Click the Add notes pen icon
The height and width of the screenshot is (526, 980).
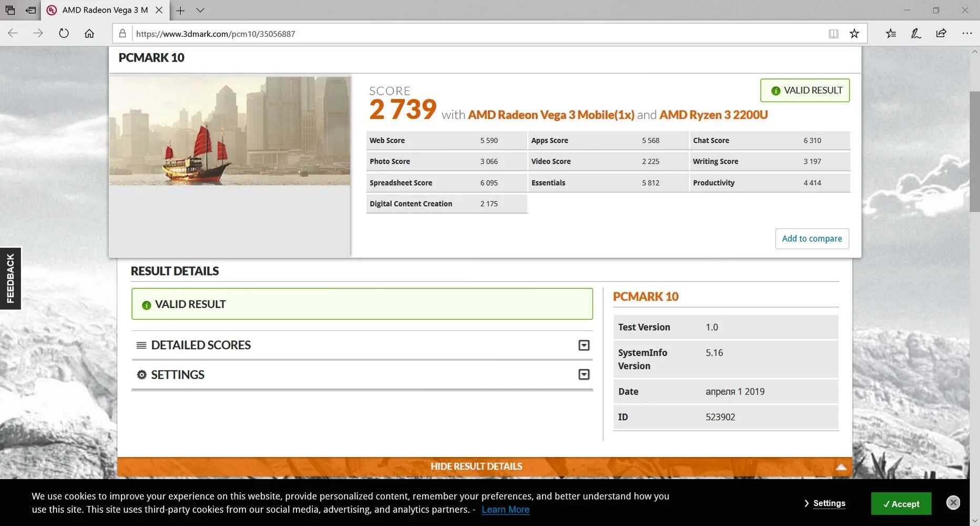point(916,34)
